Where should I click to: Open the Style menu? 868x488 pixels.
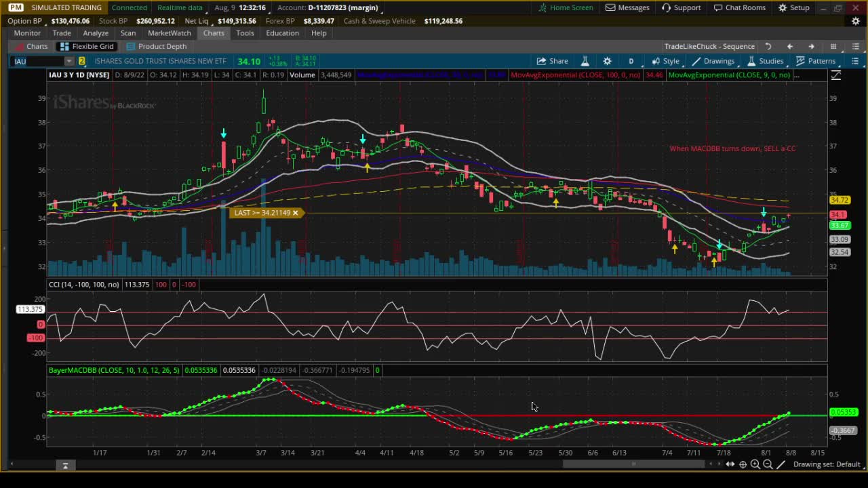click(665, 61)
